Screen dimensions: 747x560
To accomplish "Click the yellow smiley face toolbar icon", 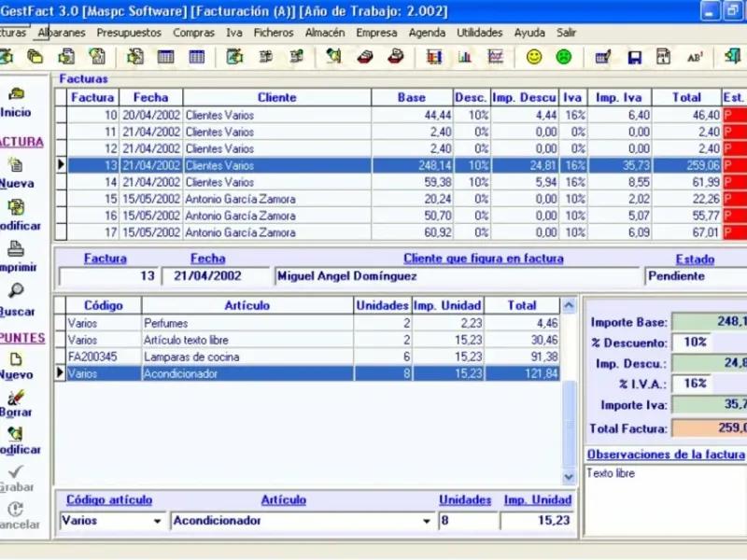I will pyautogui.click(x=534, y=57).
